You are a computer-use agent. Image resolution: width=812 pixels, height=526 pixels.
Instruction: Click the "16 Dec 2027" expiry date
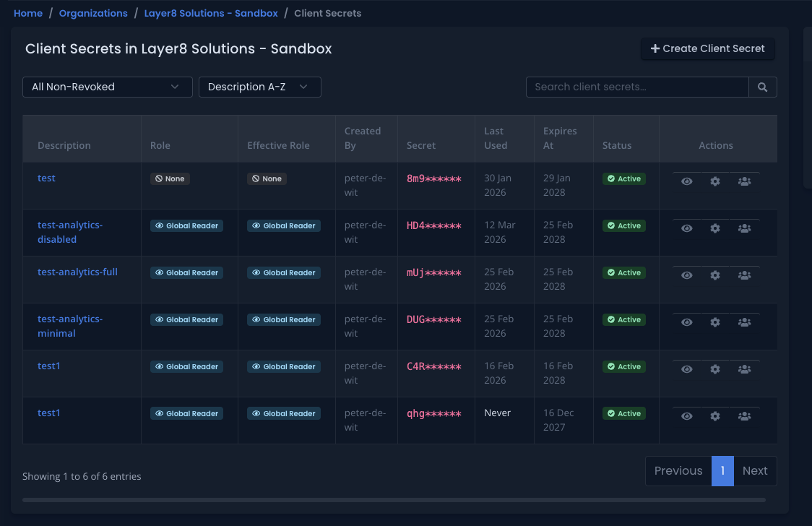pos(558,420)
